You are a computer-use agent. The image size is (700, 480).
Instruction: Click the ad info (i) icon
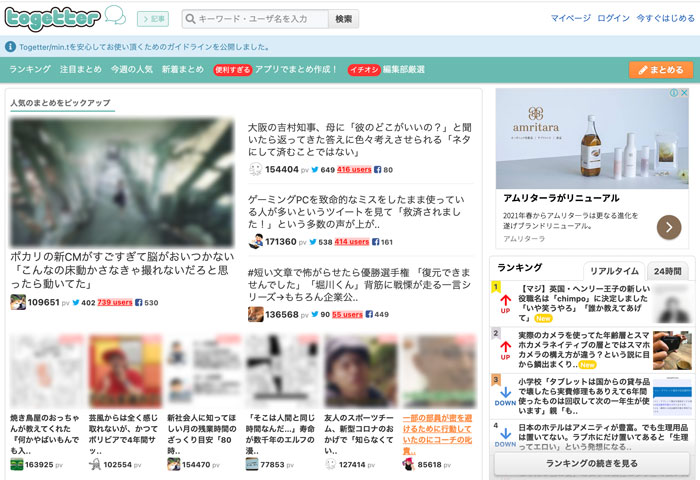pyautogui.click(x=674, y=93)
